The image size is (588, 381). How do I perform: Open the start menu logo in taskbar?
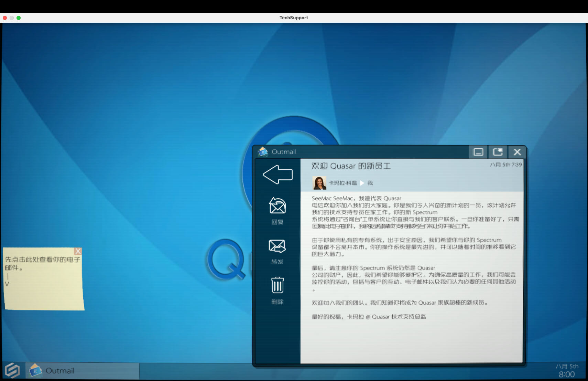12,371
